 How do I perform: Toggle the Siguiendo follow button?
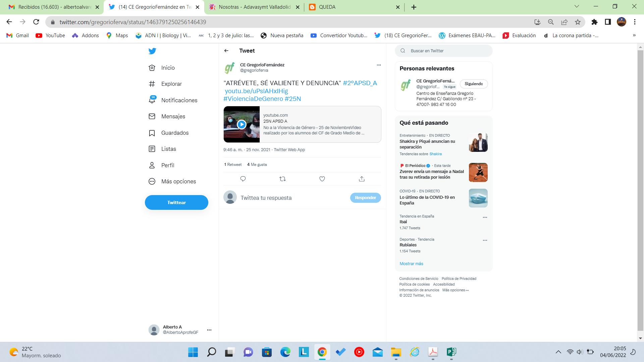474,84
